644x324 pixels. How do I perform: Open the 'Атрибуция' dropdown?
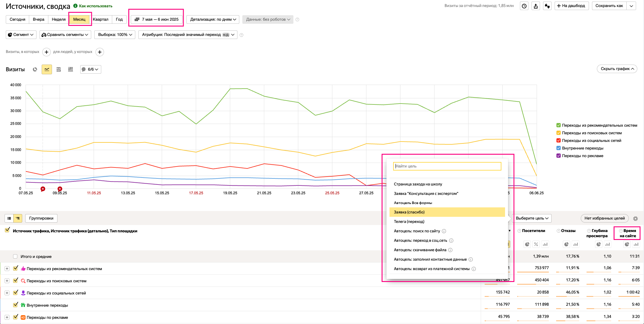[188, 35]
